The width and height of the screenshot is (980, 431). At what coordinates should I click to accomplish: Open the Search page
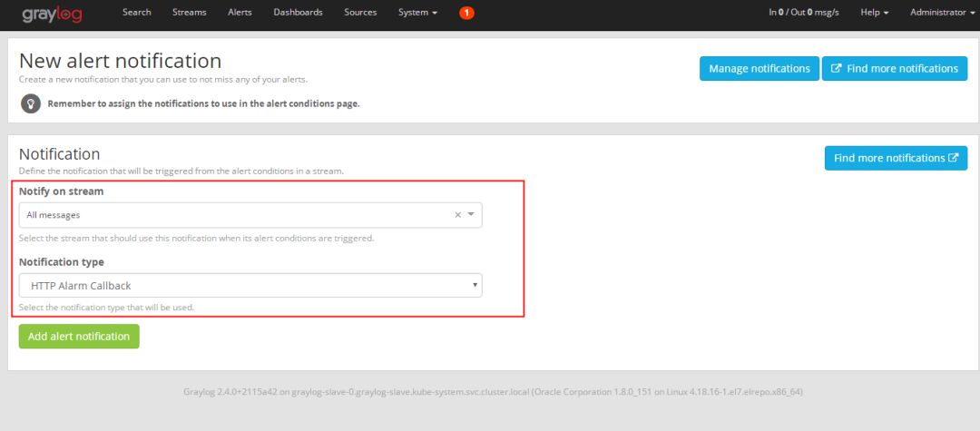[137, 13]
